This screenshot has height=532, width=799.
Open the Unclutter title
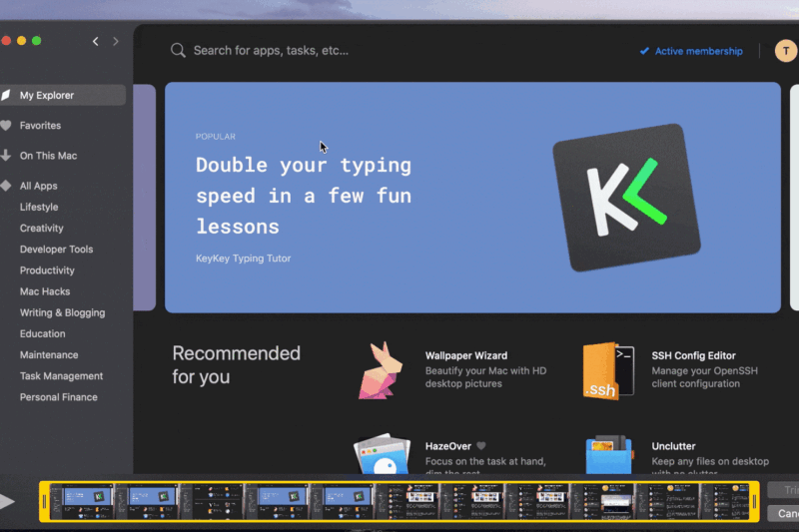point(673,446)
